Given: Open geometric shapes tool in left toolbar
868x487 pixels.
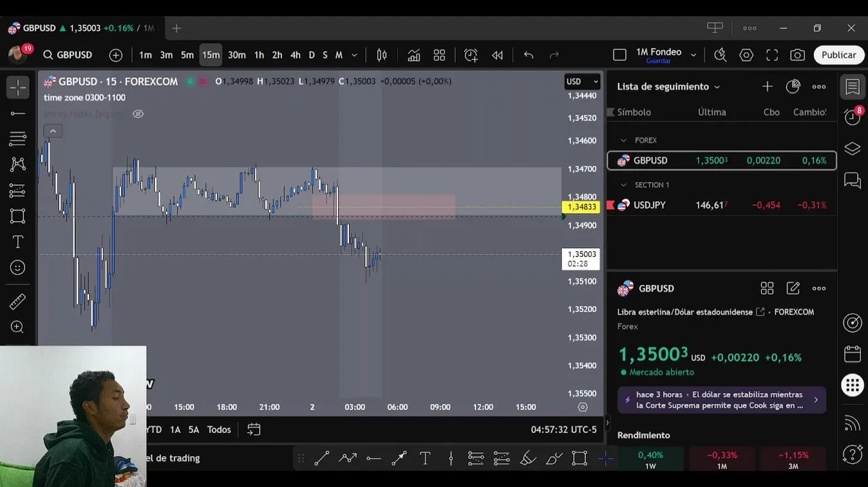Looking at the screenshot, I should click(x=18, y=216).
